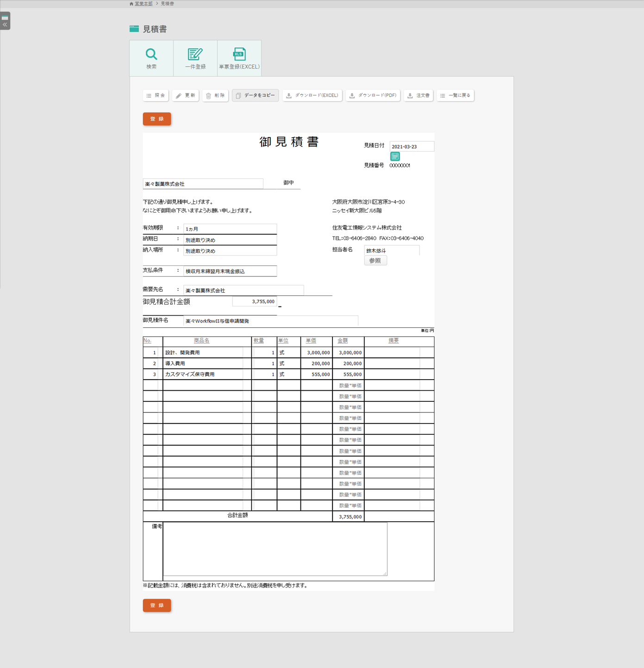The height and width of the screenshot is (668, 644).
Task: Open the 帳票登録(EXCEL) icon tab
Action: 239,58
